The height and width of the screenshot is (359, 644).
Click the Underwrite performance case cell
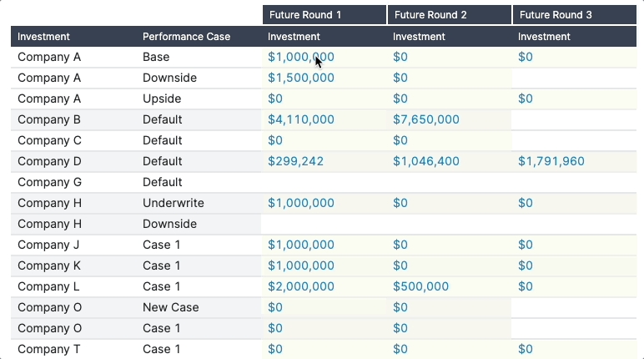click(x=173, y=203)
